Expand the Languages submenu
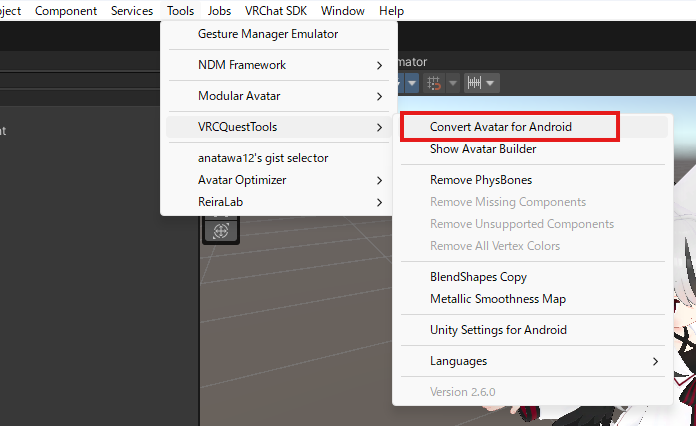Viewport: 696px width, 426px height. [x=533, y=361]
